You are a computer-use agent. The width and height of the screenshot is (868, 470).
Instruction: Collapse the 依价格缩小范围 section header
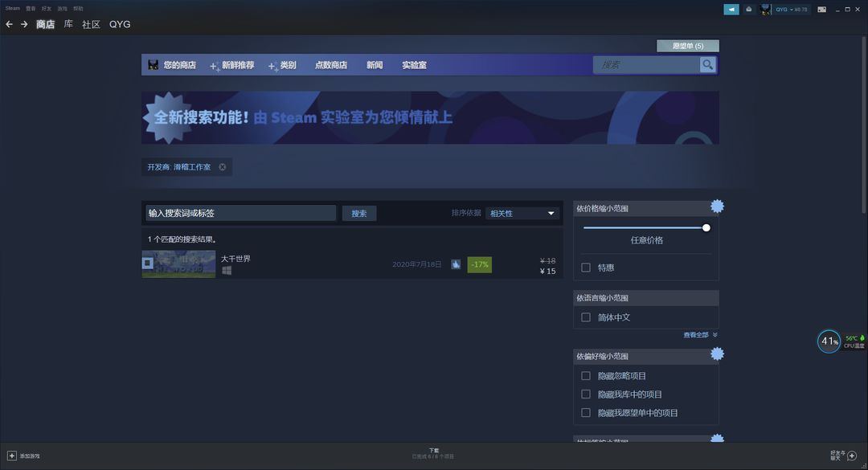point(646,209)
